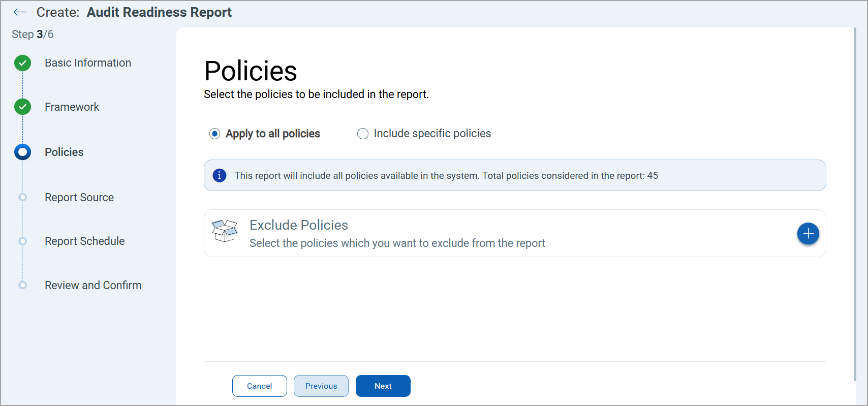868x406 pixels.
Task: Click 'Select the policies to be included' text
Action: pyautogui.click(x=316, y=95)
